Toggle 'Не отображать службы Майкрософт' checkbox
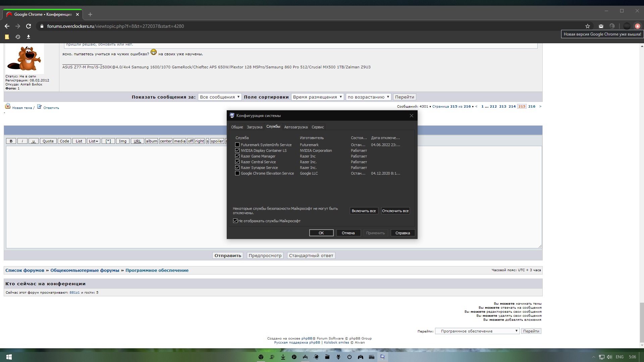Viewport: 644px width, 362px height. [235, 221]
